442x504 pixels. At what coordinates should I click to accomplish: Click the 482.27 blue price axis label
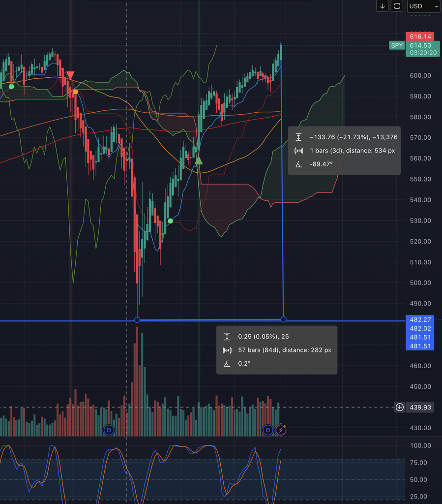420,319
